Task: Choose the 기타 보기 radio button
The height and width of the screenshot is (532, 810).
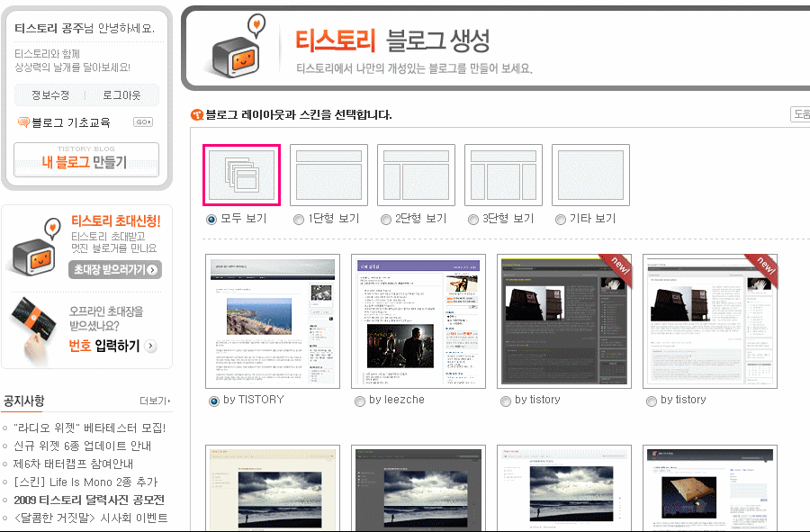Action: point(560,220)
